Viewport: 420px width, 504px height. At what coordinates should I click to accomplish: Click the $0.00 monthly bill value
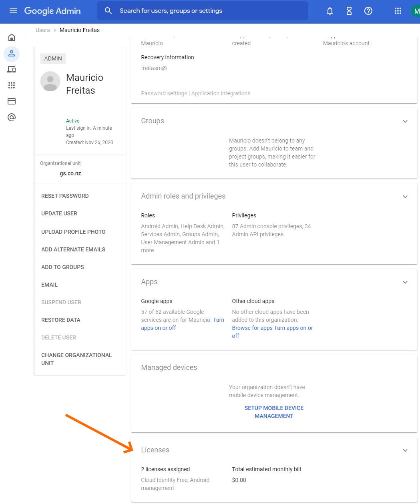click(239, 480)
